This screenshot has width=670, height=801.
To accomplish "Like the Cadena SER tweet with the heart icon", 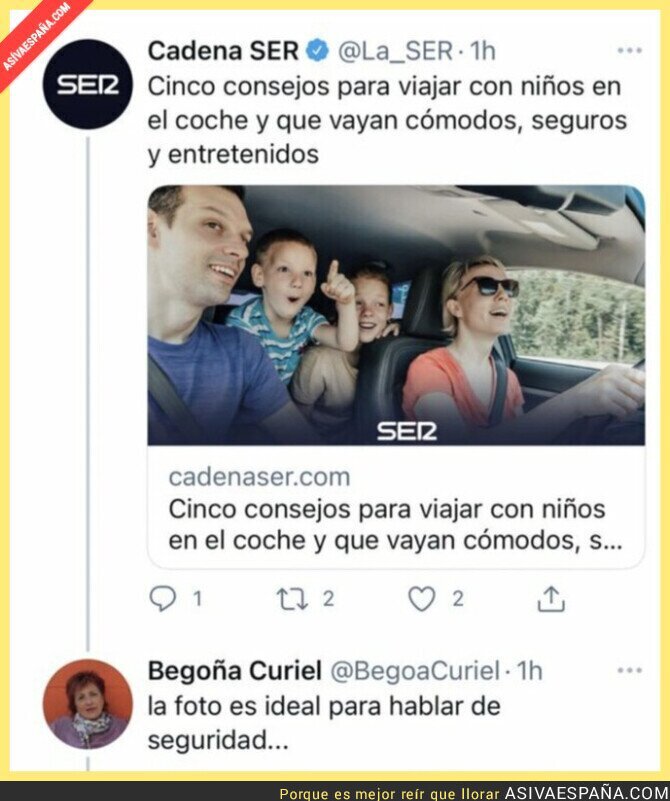I will [x=422, y=599].
